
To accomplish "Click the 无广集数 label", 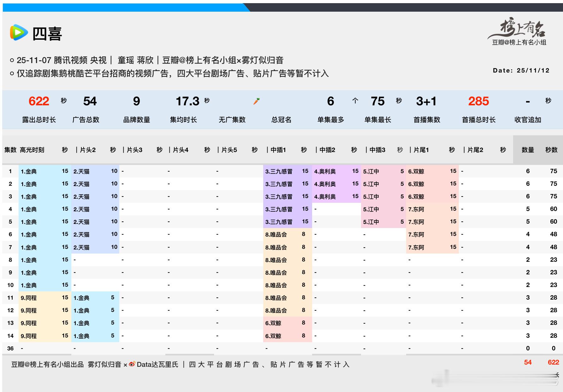I will pos(232,120).
